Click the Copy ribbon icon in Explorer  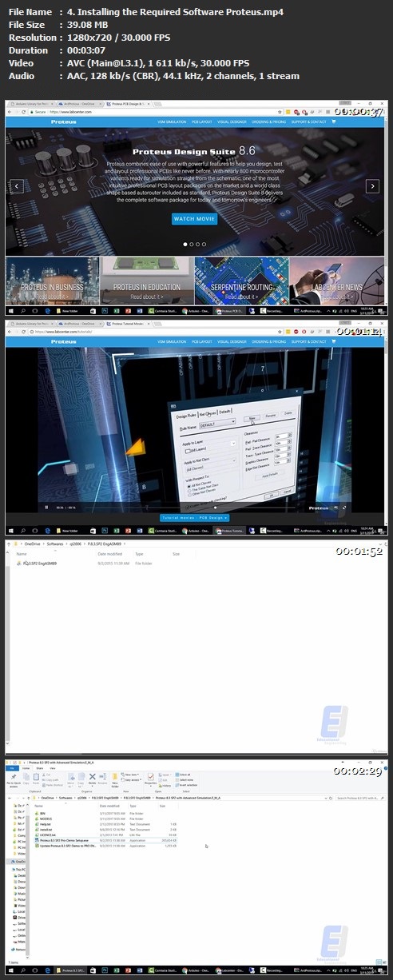[x=26, y=779]
